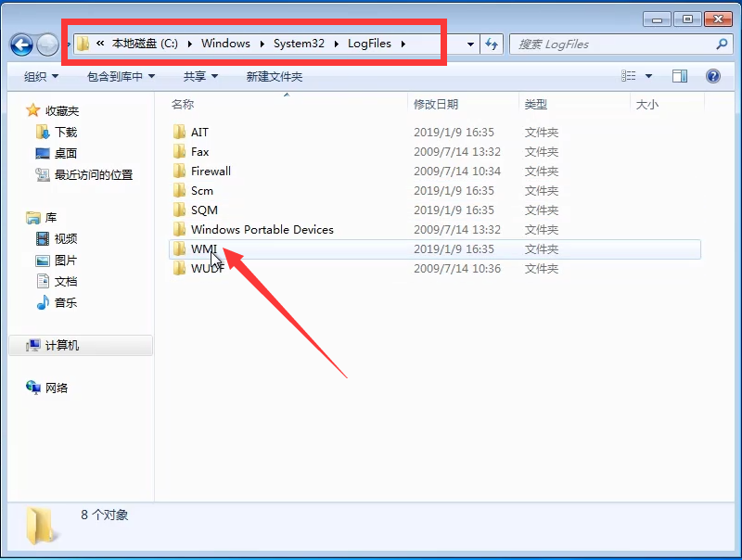
Task: Expand the arrow after Windows in path
Action: point(262,44)
